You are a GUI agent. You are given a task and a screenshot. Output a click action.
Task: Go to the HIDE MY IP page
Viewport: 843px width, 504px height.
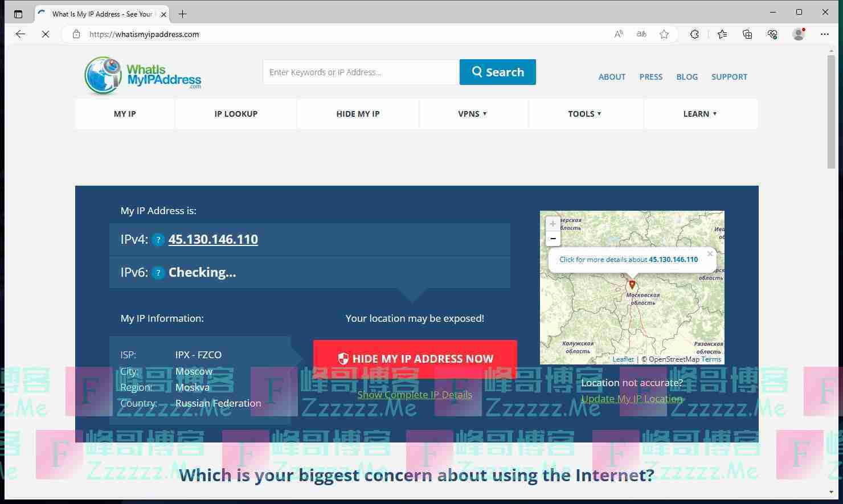tap(358, 114)
